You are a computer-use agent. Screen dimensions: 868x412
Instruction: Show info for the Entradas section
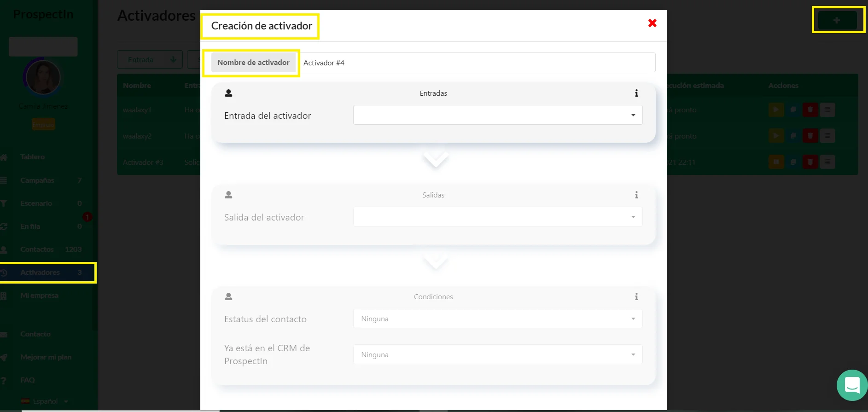(x=636, y=93)
